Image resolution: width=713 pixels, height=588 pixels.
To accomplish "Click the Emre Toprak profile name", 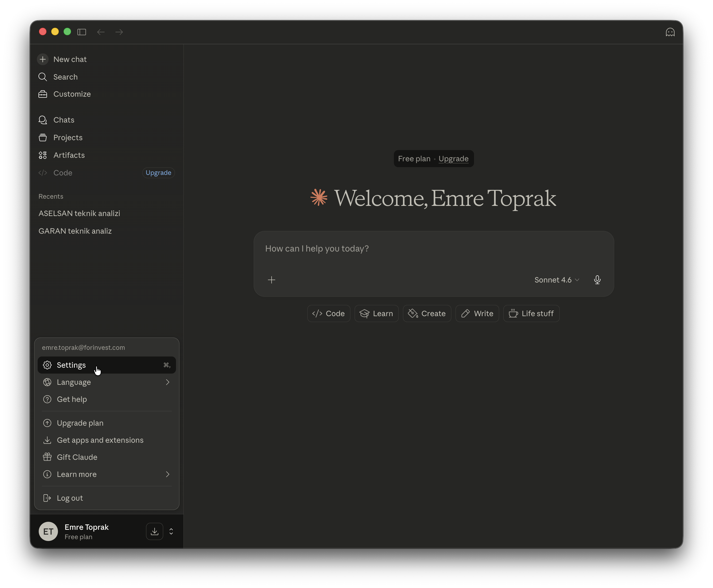I will tap(86, 527).
